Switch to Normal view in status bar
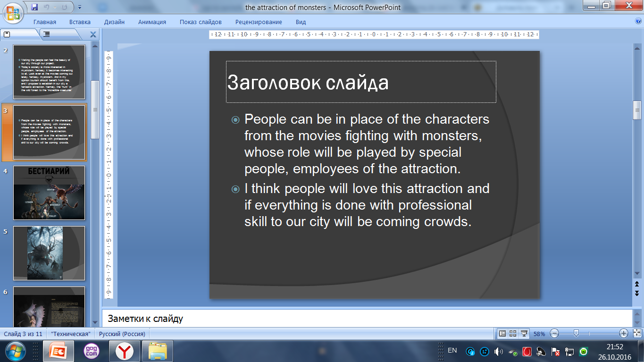The height and width of the screenshot is (362, 644). (x=502, y=334)
